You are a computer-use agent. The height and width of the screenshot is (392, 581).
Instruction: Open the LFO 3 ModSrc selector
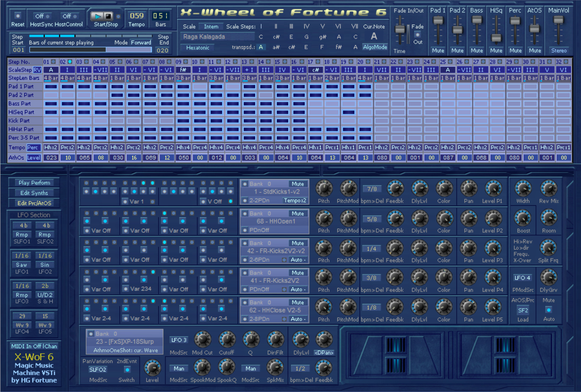click(x=179, y=340)
